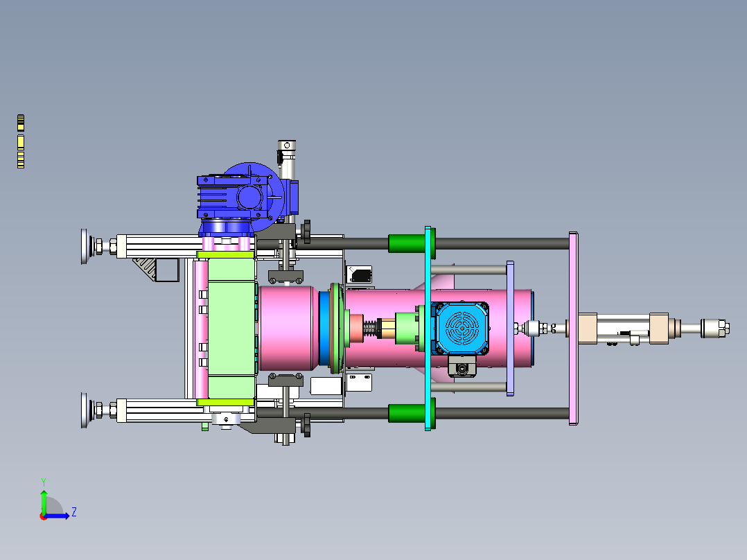Pick the upper gray pillow block clamp

pyautogui.click(x=285, y=277)
